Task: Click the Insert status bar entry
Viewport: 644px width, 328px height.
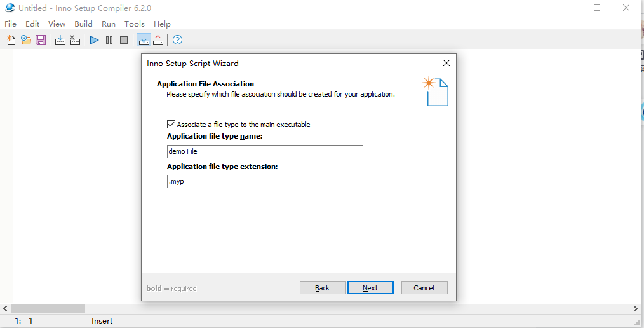Action: coord(102,321)
